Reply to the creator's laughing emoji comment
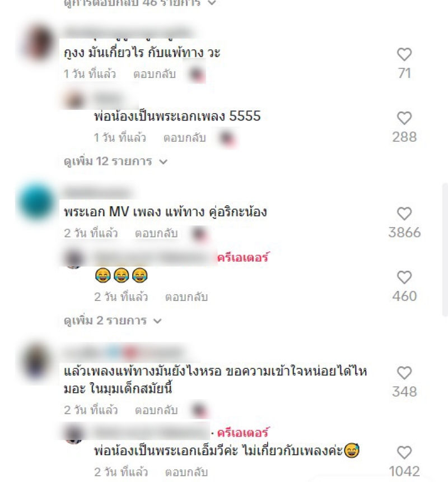Screen dimensions: 448x482 pyautogui.click(x=186, y=297)
